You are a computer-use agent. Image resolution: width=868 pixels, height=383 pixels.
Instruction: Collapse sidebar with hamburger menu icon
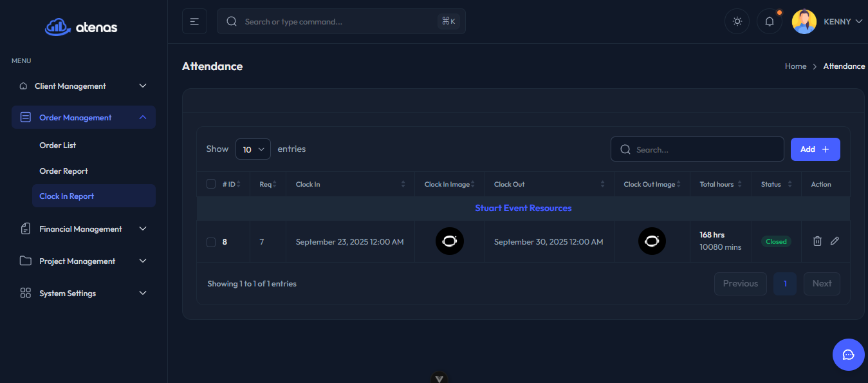pos(194,21)
